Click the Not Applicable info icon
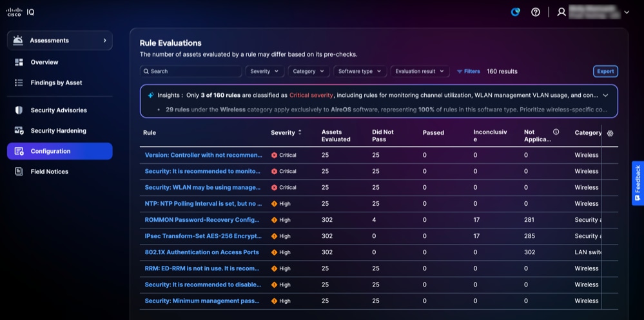The height and width of the screenshot is (320, 644). pos(556,132)
